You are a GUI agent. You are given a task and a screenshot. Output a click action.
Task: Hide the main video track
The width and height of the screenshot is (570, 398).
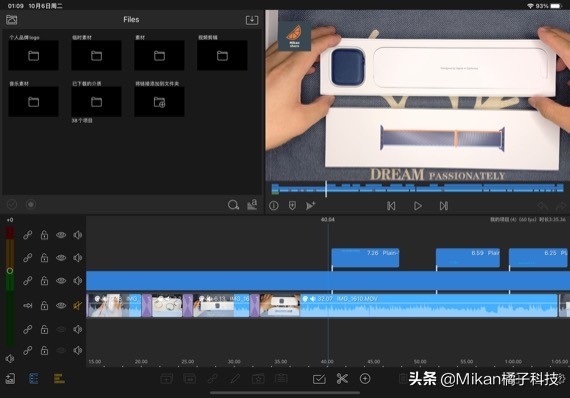click(61, 305)
